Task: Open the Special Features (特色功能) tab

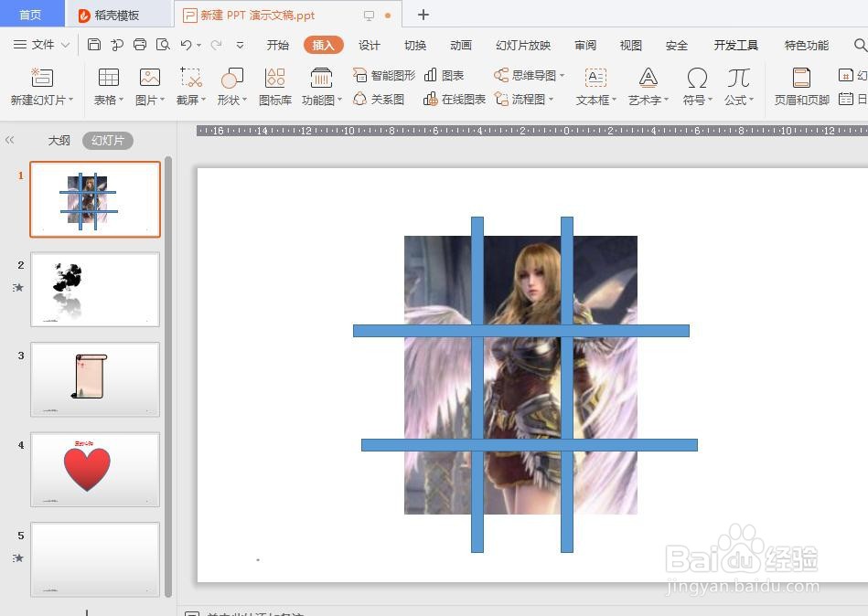Action: tap(806, 46)
